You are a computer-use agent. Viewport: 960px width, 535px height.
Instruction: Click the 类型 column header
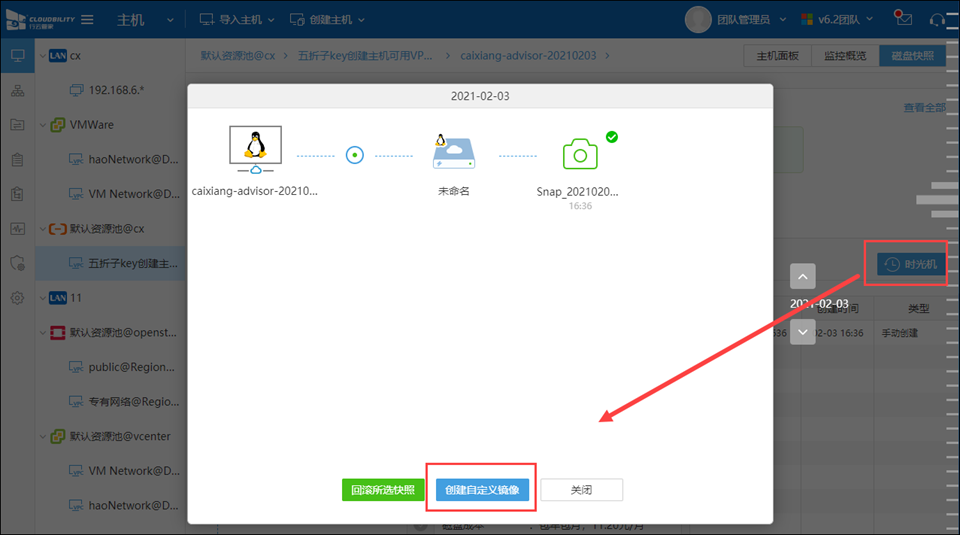pos(918,309)
